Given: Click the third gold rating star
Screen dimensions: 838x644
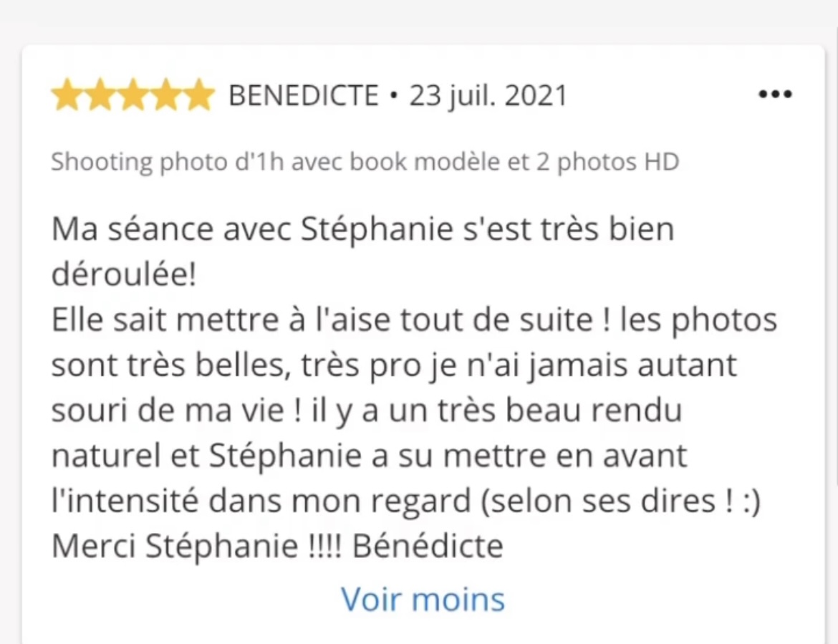Looking at the screenshot, I should coord(133,95).
